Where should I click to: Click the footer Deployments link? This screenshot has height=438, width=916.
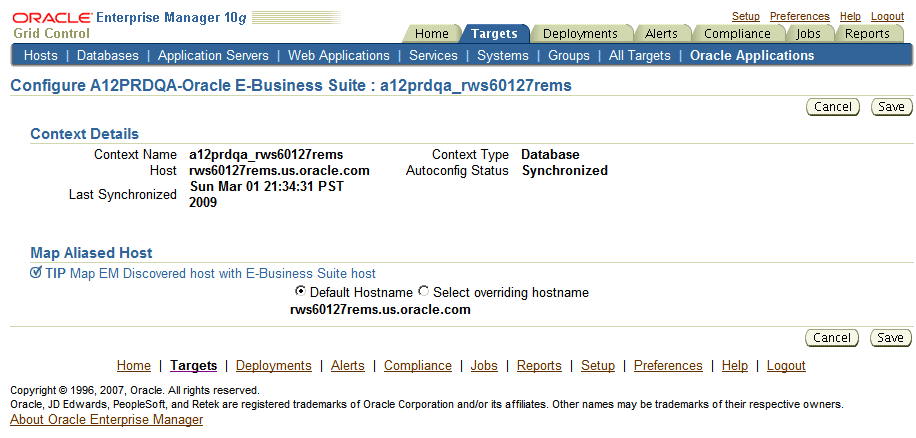pos(274,366)
